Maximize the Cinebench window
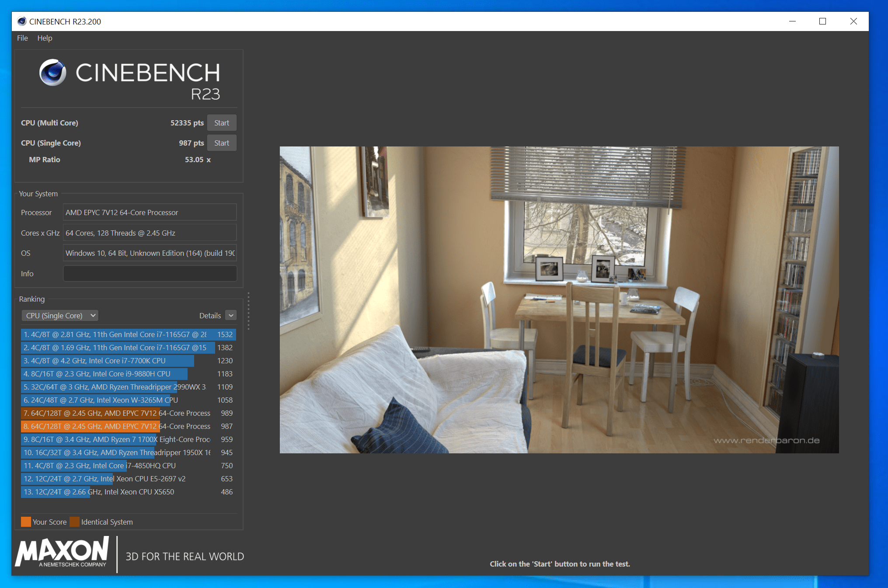888x588 pixels. click(822, 21)
